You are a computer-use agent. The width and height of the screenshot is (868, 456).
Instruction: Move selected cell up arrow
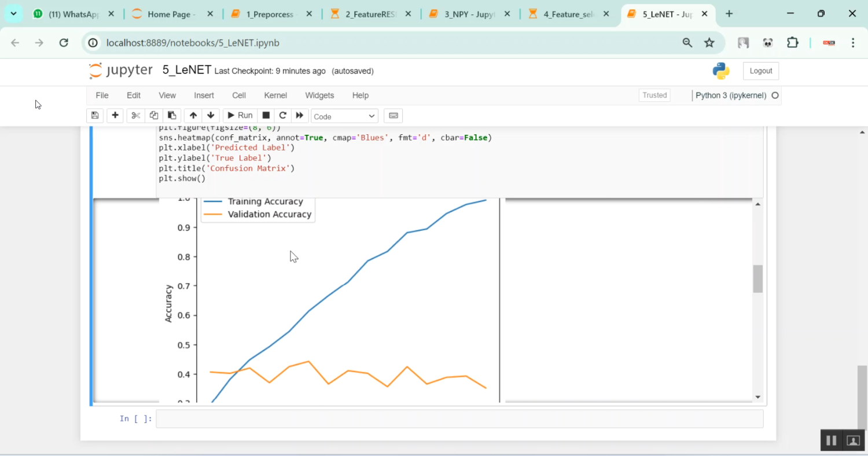click(193, 116)
